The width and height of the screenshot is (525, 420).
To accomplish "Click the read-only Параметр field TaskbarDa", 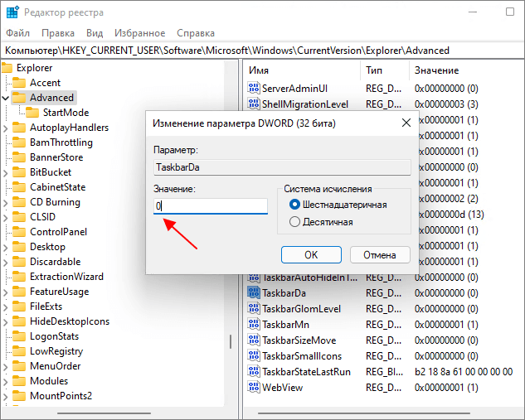I will click(x=282, y=167).
